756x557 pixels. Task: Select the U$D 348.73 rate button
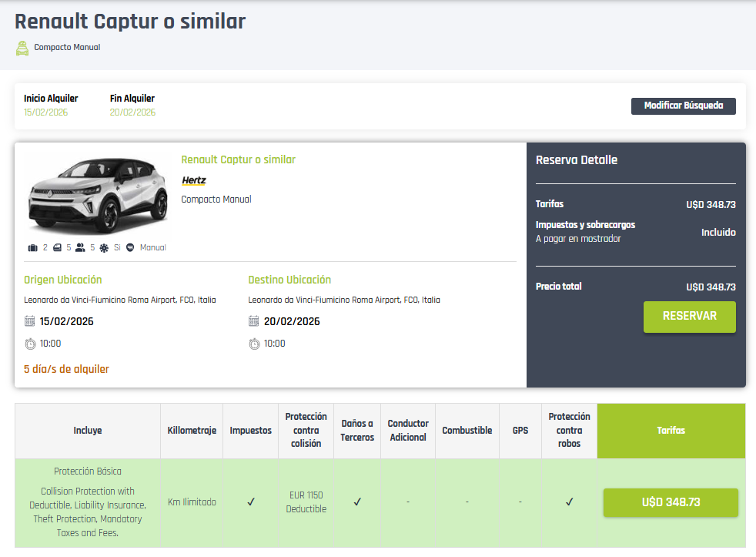coord(671,502)
